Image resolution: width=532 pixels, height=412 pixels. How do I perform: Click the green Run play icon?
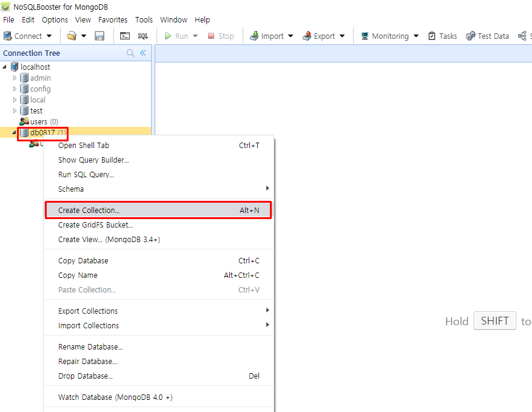pos(167,36)
